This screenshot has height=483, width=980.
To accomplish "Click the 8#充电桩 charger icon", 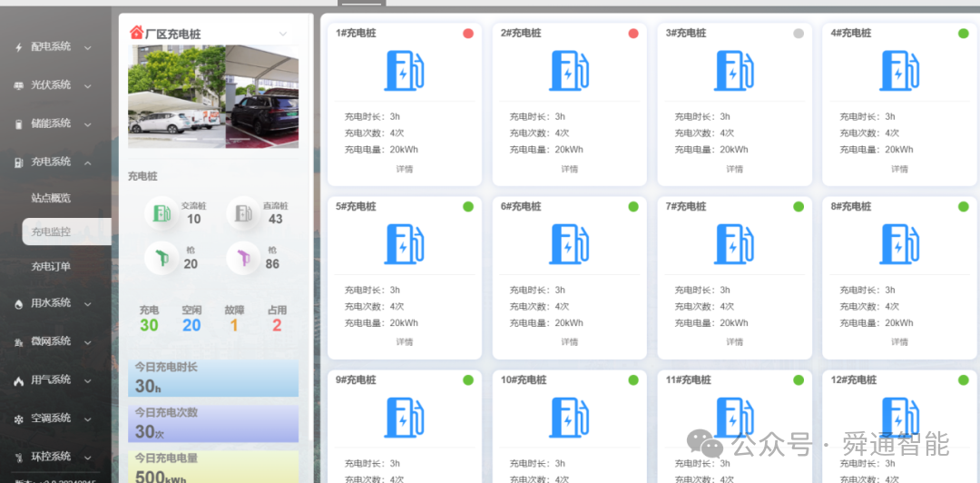I will [x=899, y=244].
